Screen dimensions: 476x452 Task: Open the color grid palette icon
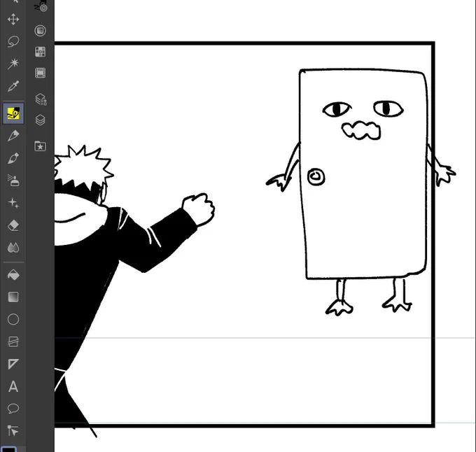40,52
